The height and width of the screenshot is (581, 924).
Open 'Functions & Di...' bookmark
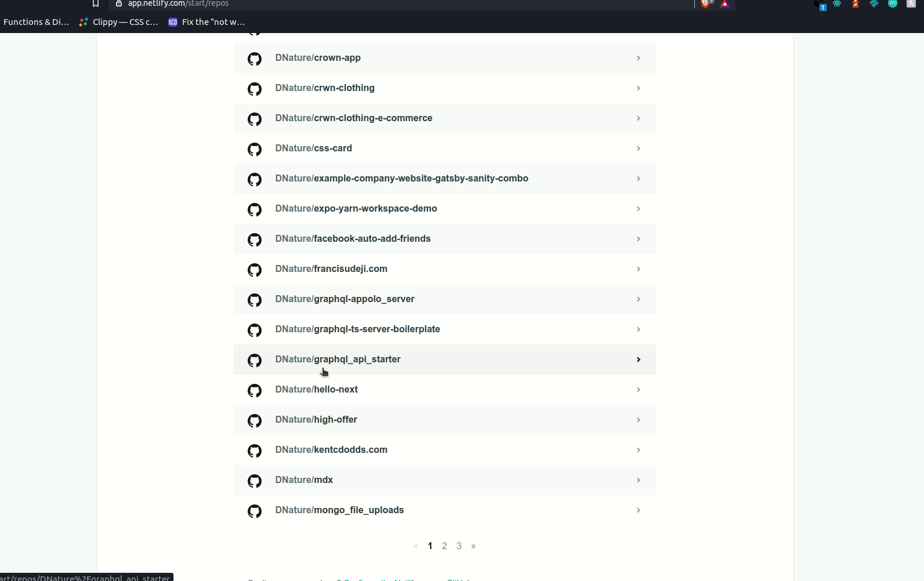coord(36,22)
